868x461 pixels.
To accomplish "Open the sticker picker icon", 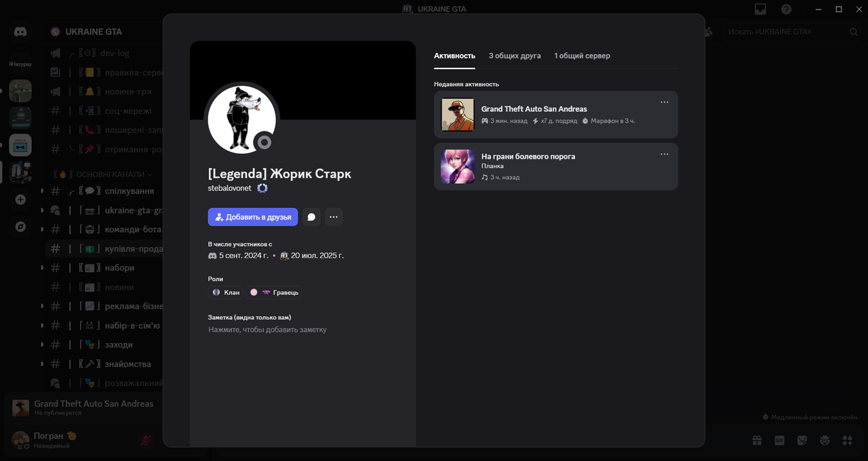I will (x=802, y=440).
